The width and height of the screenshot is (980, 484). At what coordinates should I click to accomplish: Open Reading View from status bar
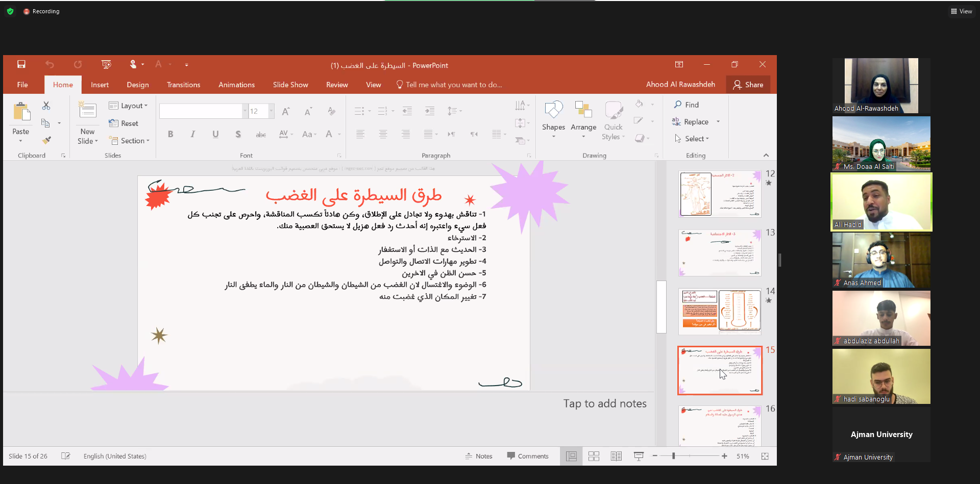tap(616, 456)
